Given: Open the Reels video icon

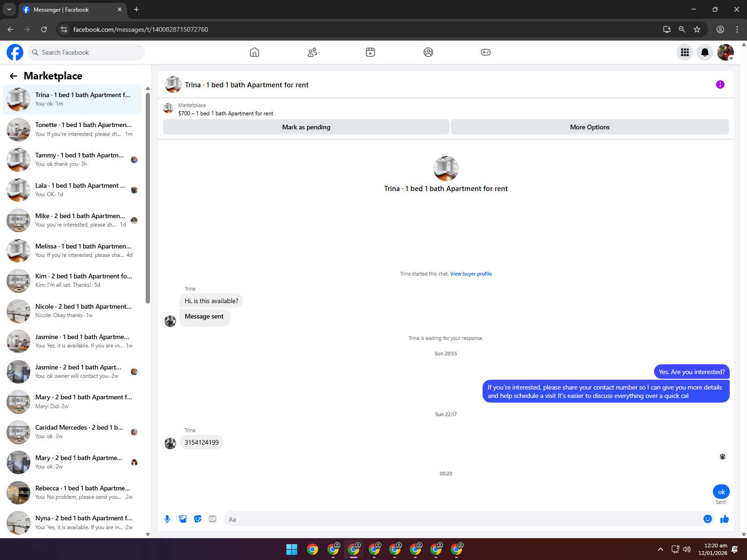Looking at the screenshot, I should pos(370,52).
